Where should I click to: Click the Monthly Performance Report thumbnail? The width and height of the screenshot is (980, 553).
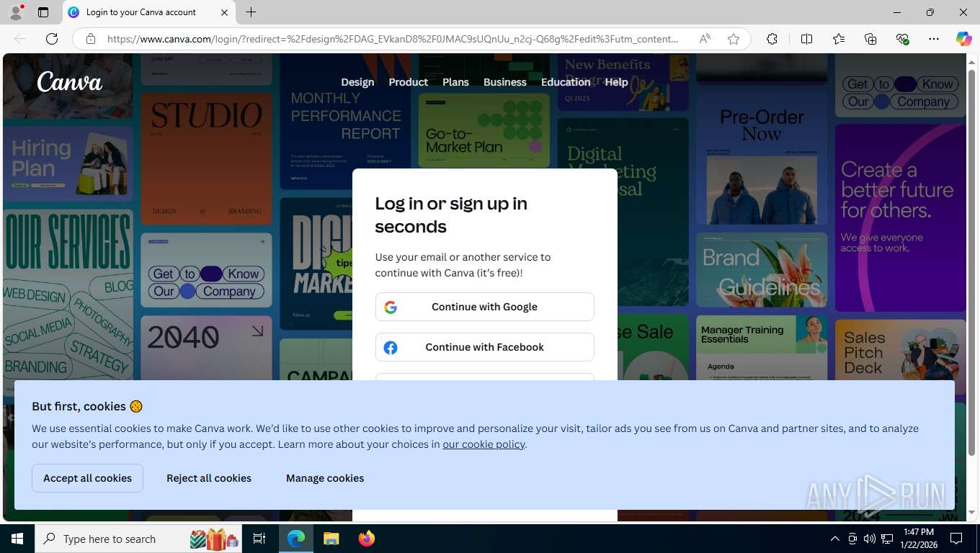[x=345, y=122]
